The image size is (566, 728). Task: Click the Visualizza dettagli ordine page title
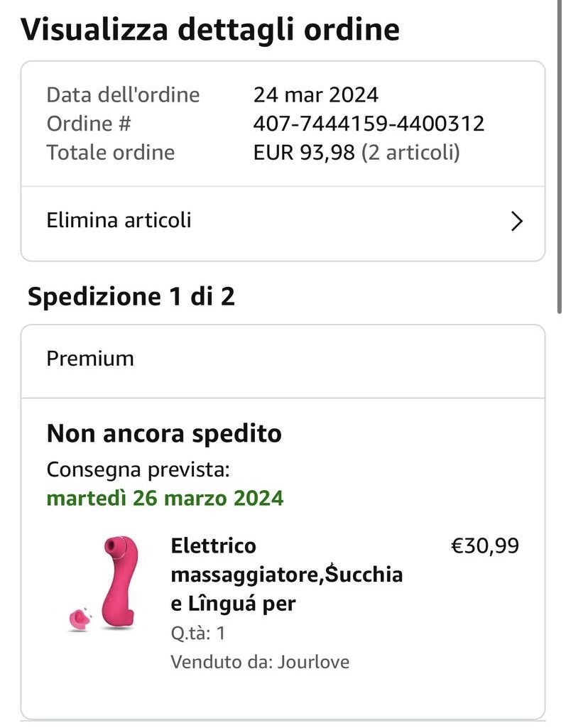point(210,30)
